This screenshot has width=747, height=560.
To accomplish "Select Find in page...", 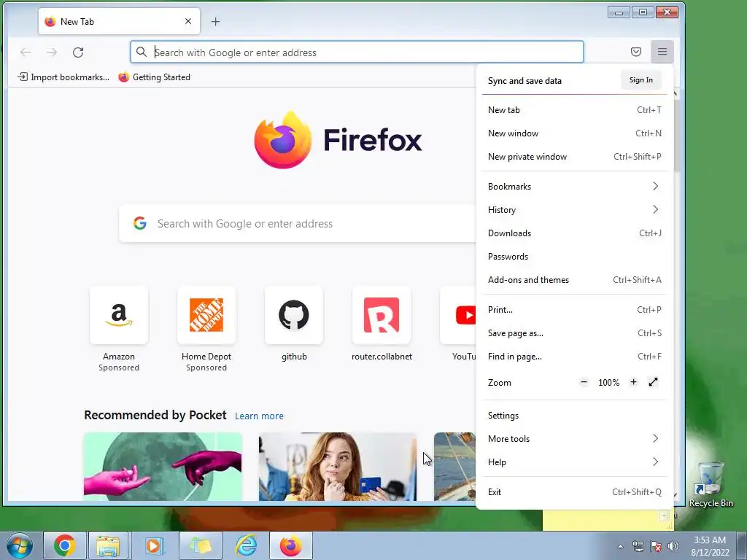I will pyautogui.click(x=575, y=356).
